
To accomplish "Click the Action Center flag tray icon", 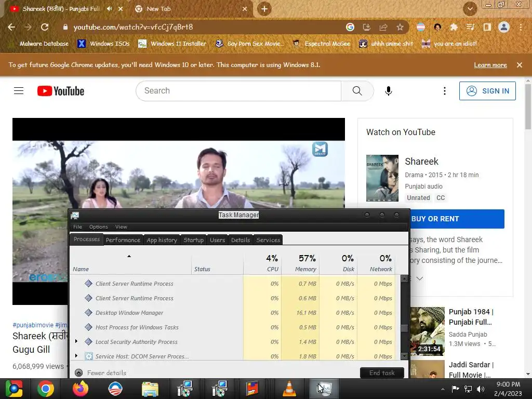I will pyautogui.click(x=455, y=389).
